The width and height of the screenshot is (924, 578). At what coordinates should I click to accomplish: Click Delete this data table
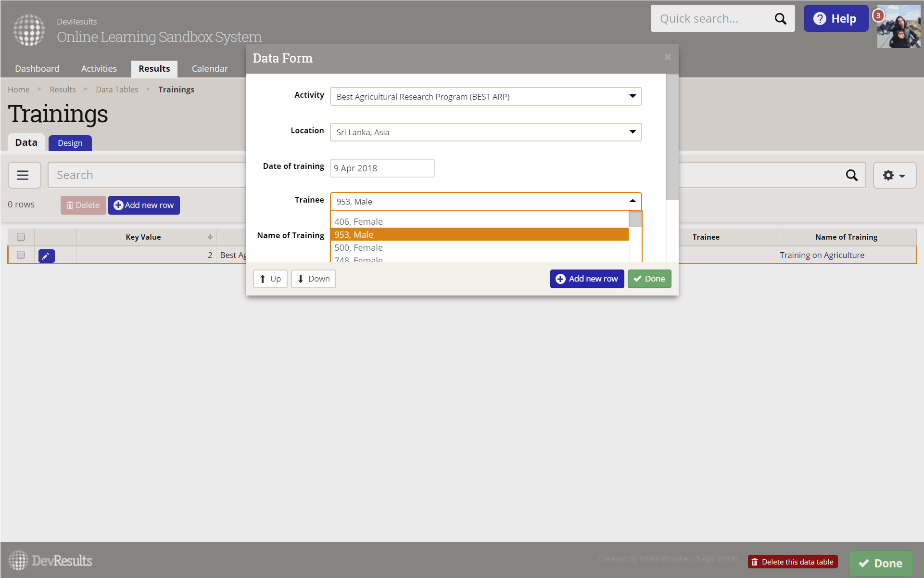792,562
